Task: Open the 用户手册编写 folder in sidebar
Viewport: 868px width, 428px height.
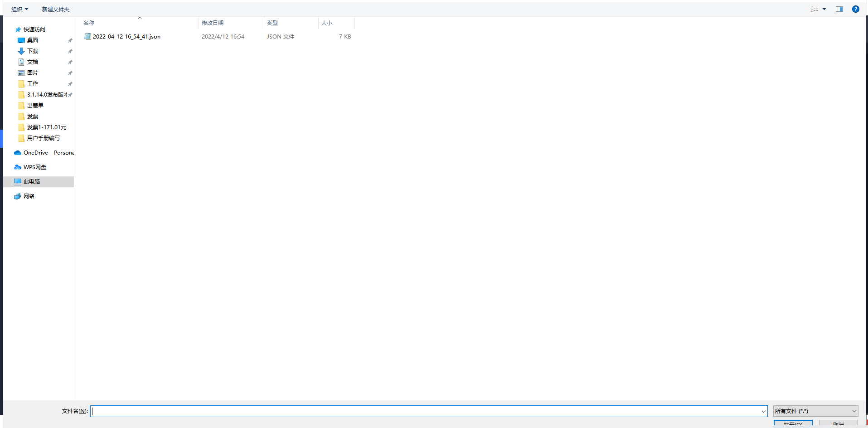Action: click(x=39, y=138)
